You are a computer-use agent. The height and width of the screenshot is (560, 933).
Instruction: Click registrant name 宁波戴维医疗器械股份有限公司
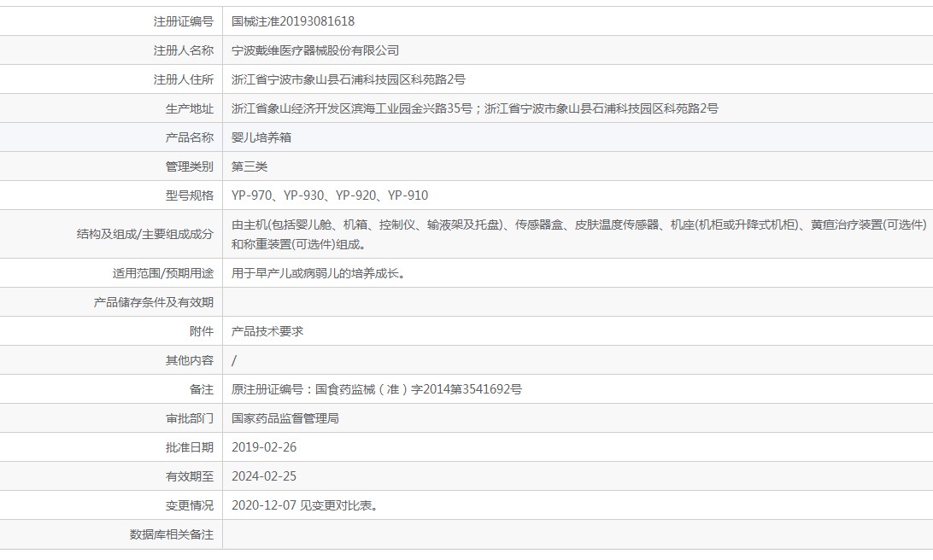pos(315,50)
